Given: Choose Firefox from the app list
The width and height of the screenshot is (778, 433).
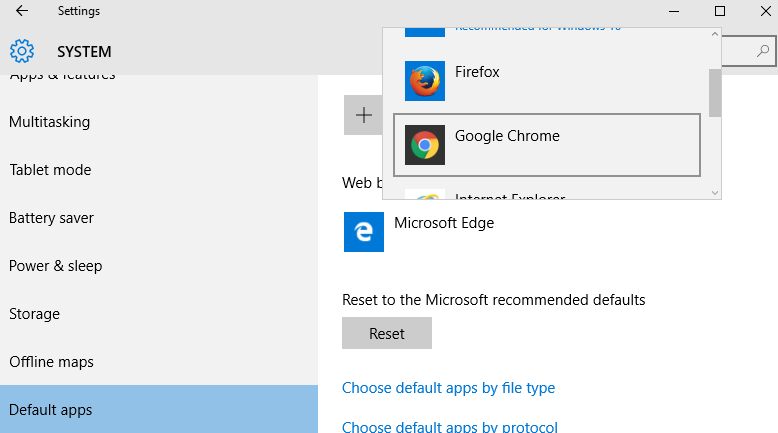Looking at the screenshot, I should point(547,81).
